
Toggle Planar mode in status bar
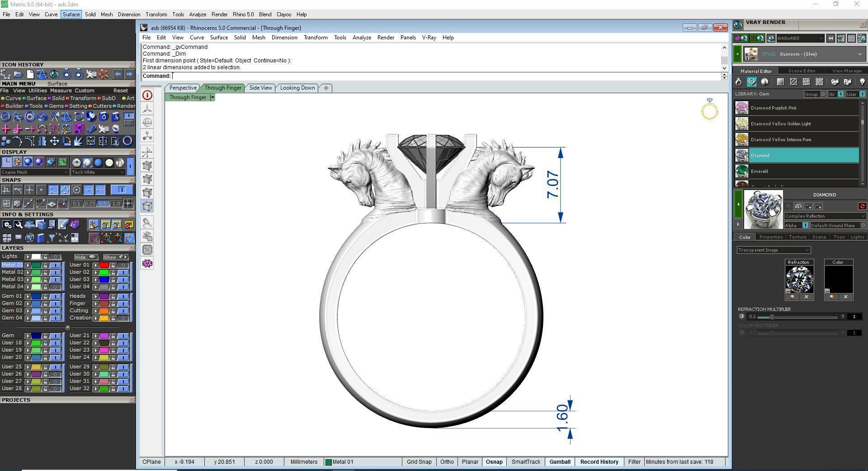470,462
